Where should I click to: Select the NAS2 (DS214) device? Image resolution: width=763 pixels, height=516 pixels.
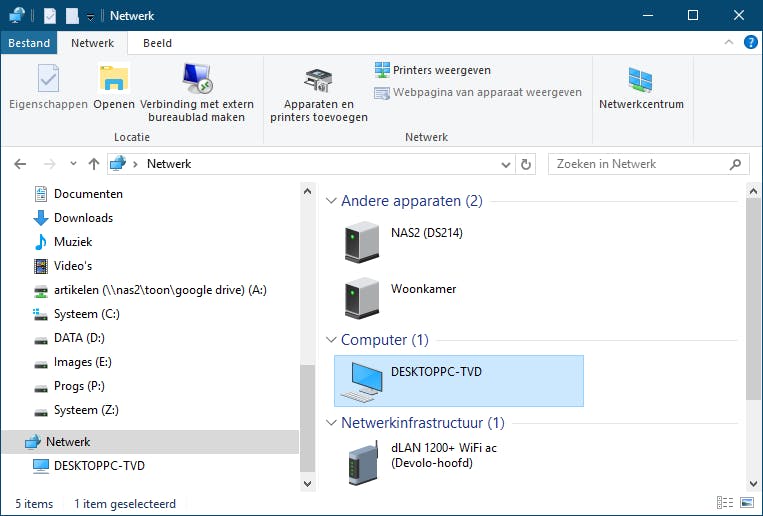click(459, 242)
